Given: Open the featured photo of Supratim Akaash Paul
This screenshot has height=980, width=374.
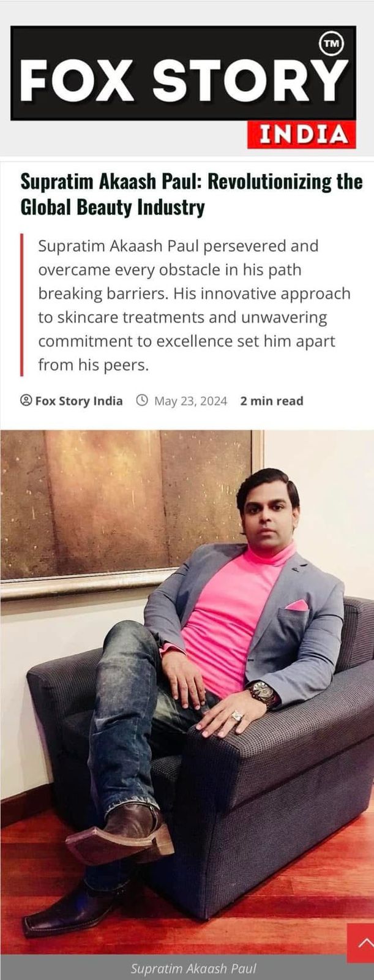Looking at the screenshot, I should pos(187,692).
